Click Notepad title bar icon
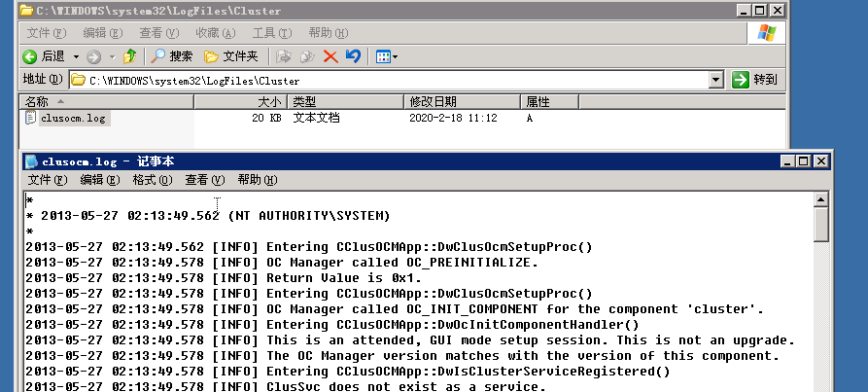Image resolution: width=868 pixels, height=392 pixels. (32, 161)
